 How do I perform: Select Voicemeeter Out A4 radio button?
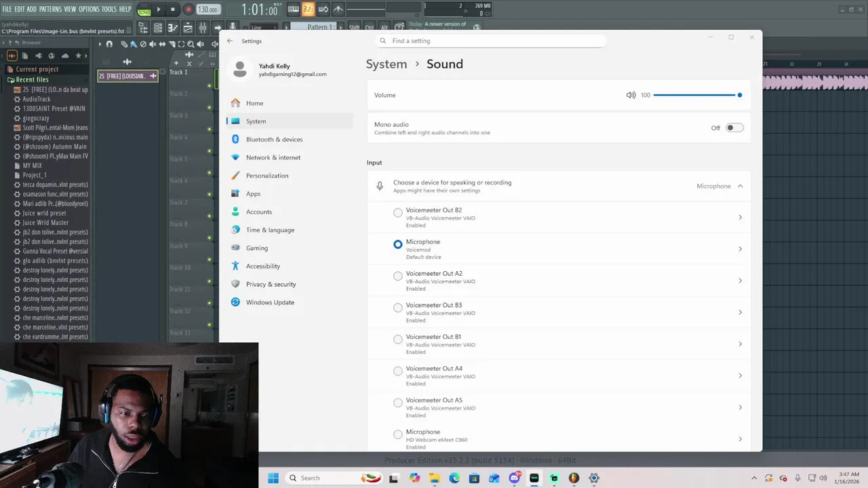click(x=398, y=371)
